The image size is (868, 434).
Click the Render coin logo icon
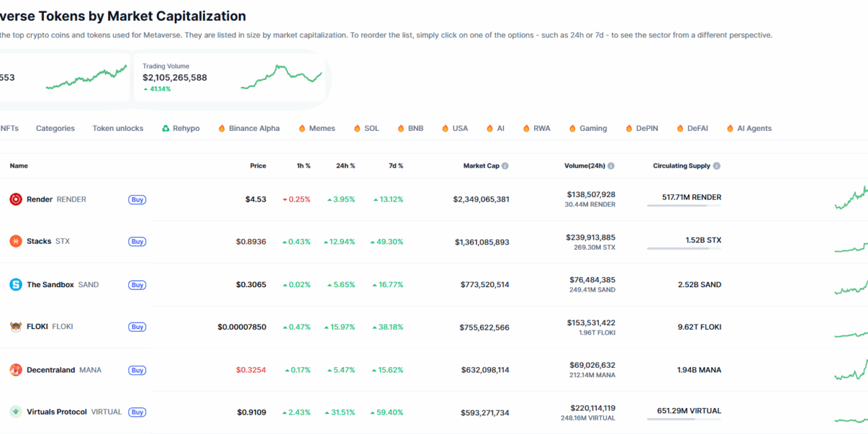point(15,199)
